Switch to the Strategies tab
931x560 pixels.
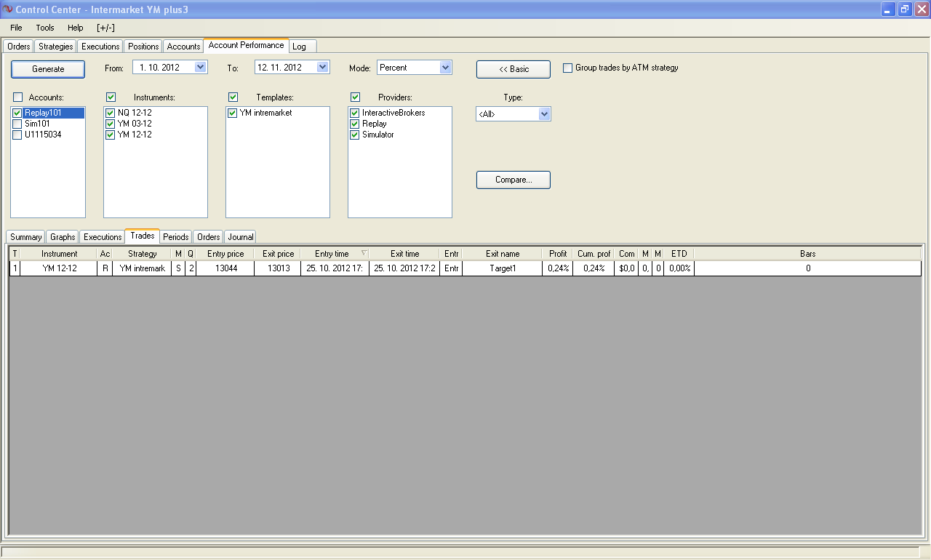click(x=56, y=47)
